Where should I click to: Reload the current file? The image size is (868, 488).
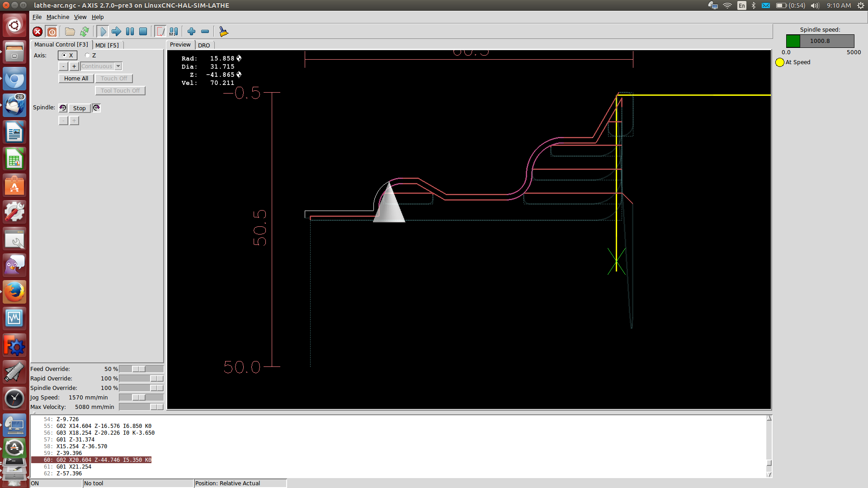(84, 32)
